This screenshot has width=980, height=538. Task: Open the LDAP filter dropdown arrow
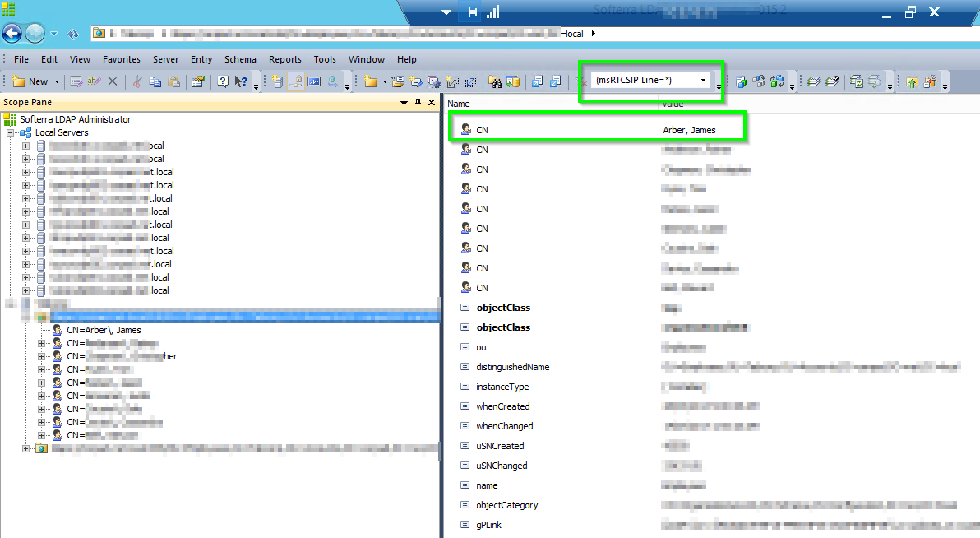pos(703,80)
